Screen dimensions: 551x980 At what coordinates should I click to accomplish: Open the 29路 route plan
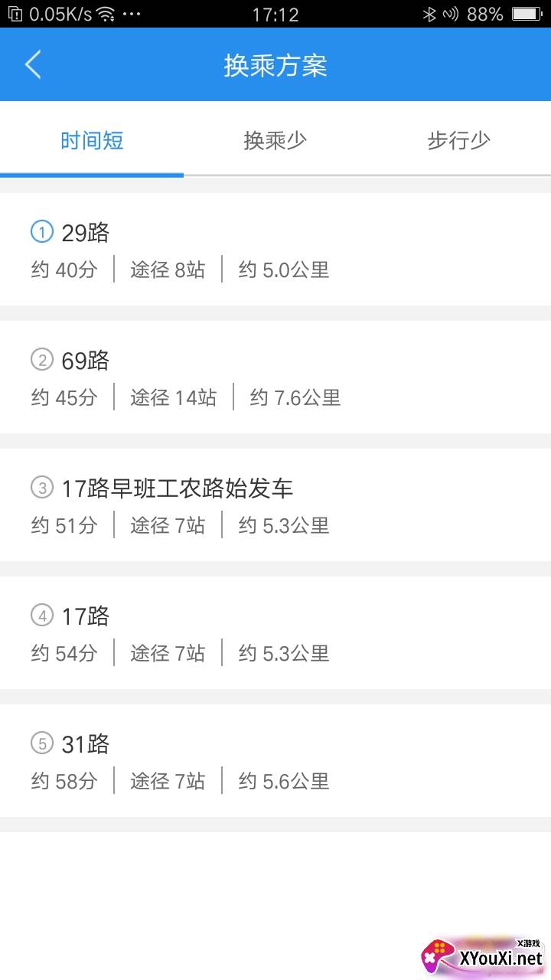coord(86,232)
